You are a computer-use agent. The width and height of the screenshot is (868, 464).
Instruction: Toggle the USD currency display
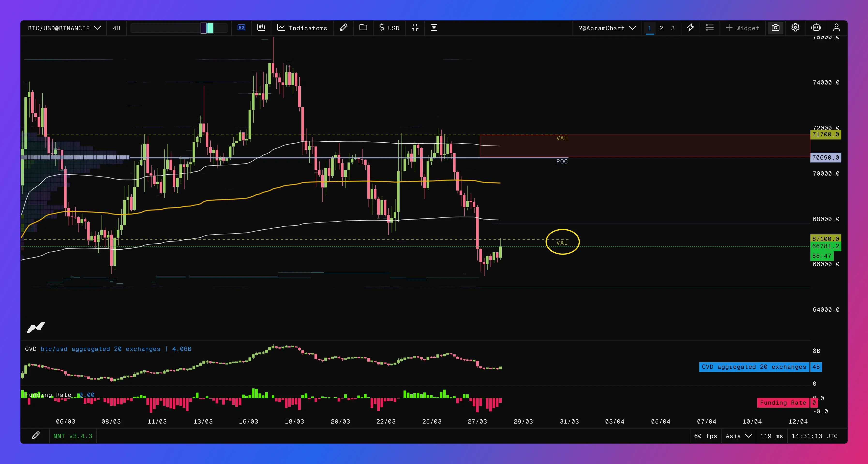click(x=389, y=28)
